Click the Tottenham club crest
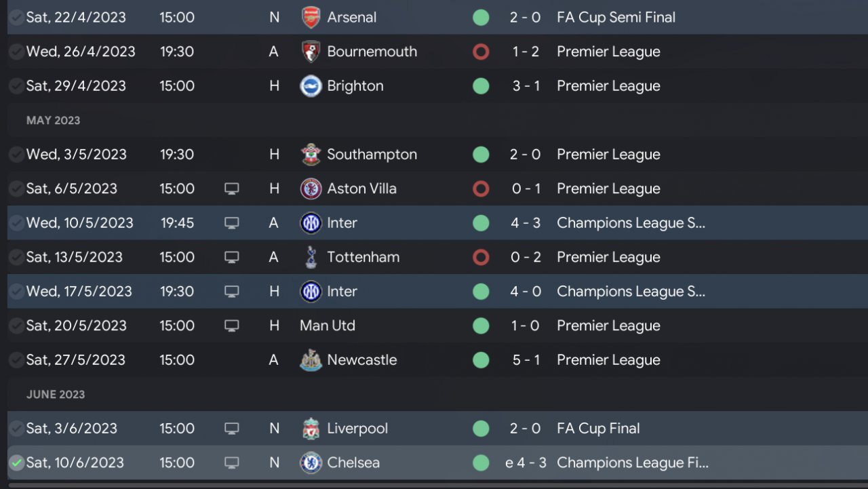 coord(311,258)
